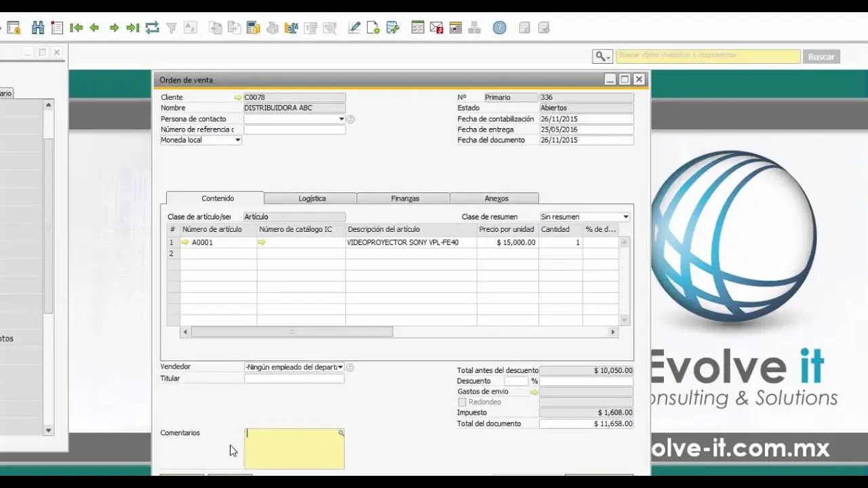Open the Help question mark icon

[500, 27]
